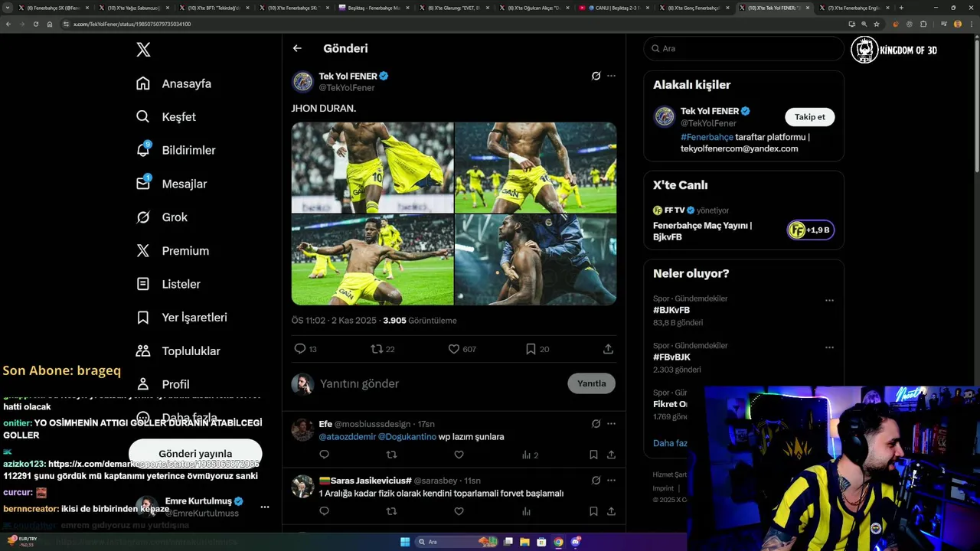The height and width of the screenshot is (551, 980).
Task: Open more options for #FBvBJK trend
Action: point(829,347)
